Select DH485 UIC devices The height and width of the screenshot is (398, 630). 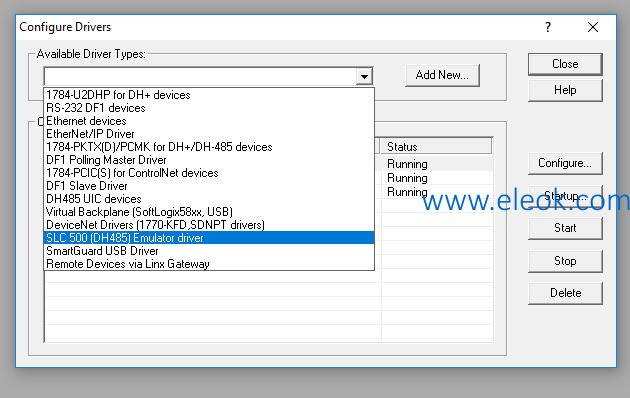pos(209,199)
